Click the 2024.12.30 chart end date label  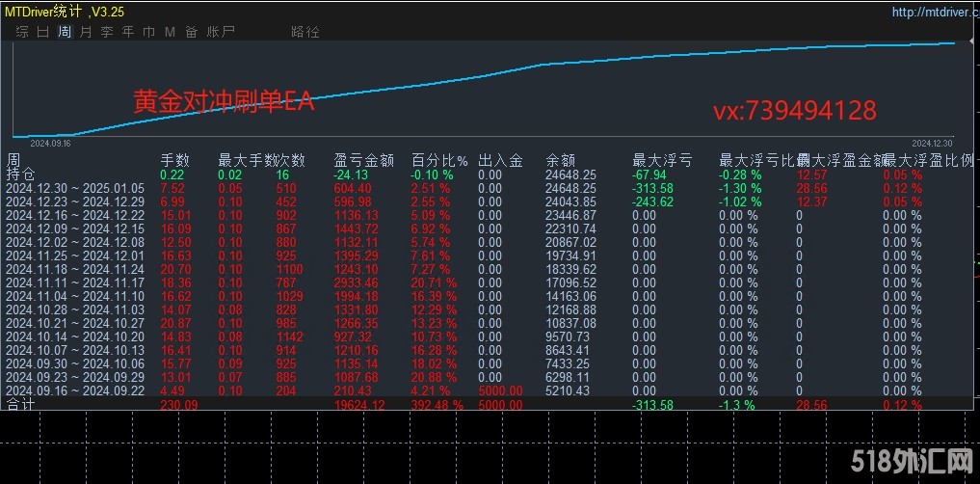(x=932, y=144)
